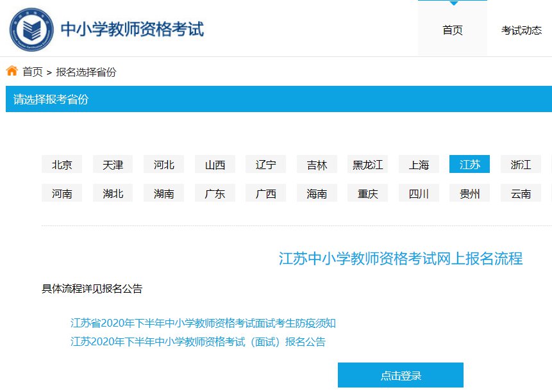
Task: Pick 四川 as the exam province
Action: [x=419, y=193]
